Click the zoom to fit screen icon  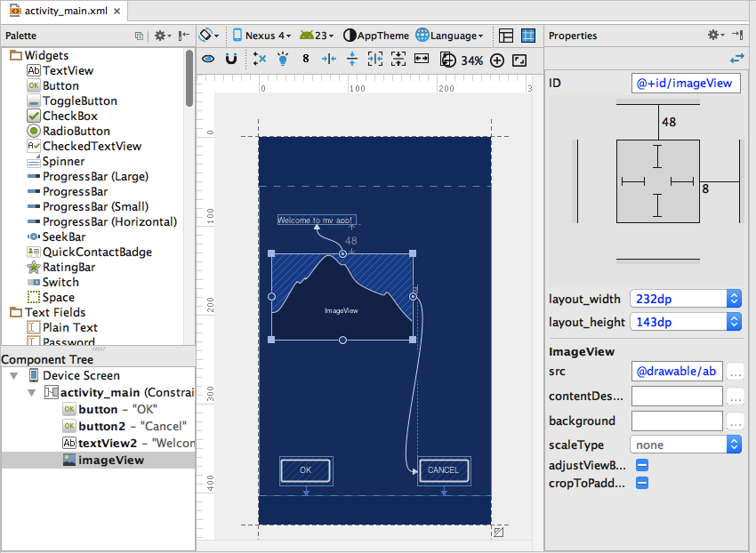pyautogui.click(x=519, y=60)
